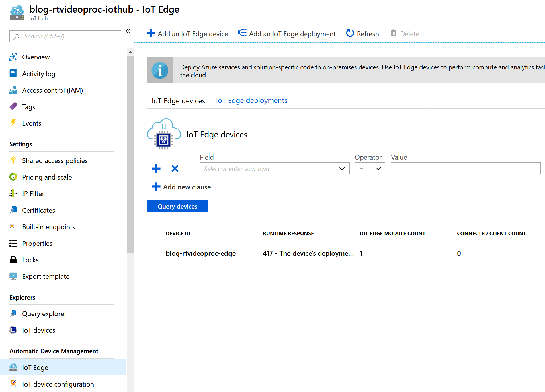The height and width of the screenshot is (392, 545).
Task: Click the blue plus icon beside the Field dropdown
Action: click(156, 169)
